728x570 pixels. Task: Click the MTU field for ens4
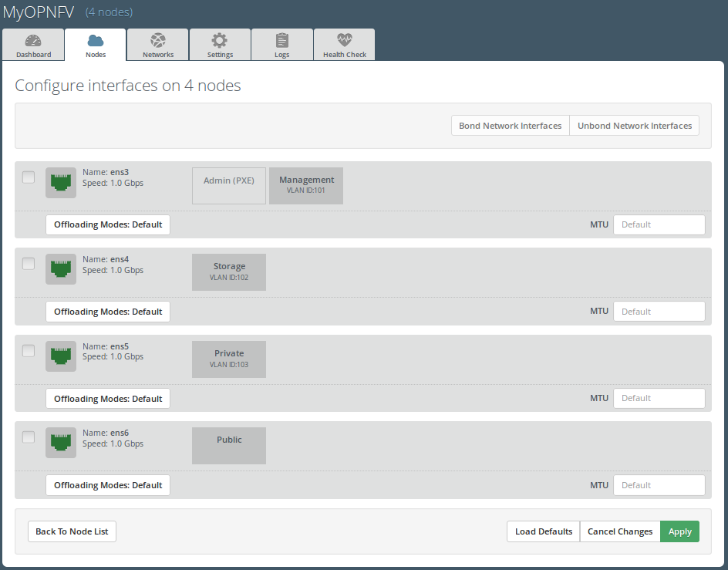click(659, 312)
